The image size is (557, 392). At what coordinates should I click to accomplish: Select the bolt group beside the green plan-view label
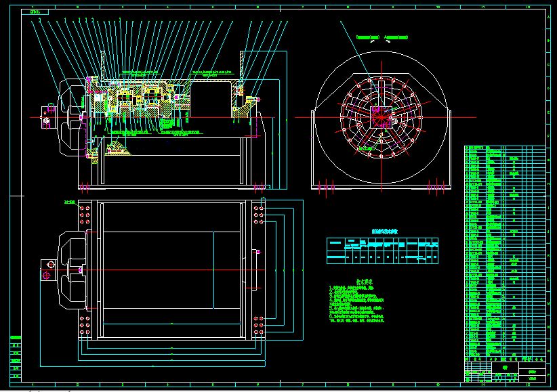[85, 215]
